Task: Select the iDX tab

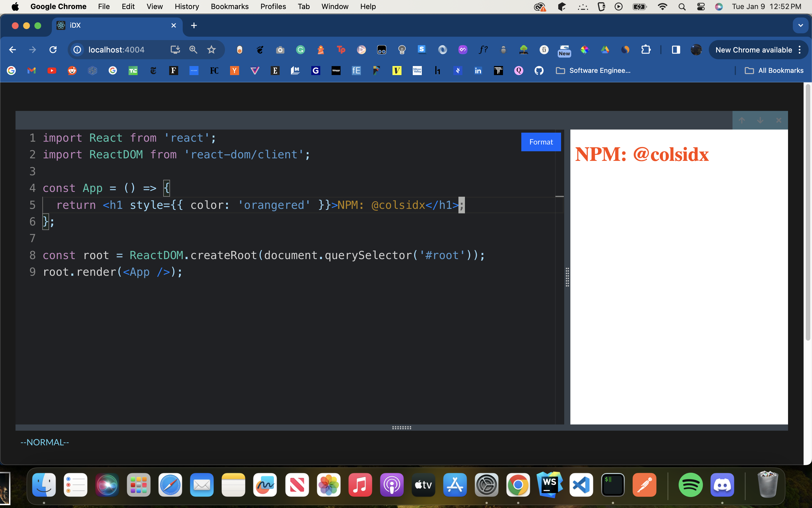Action: point(117,25)
